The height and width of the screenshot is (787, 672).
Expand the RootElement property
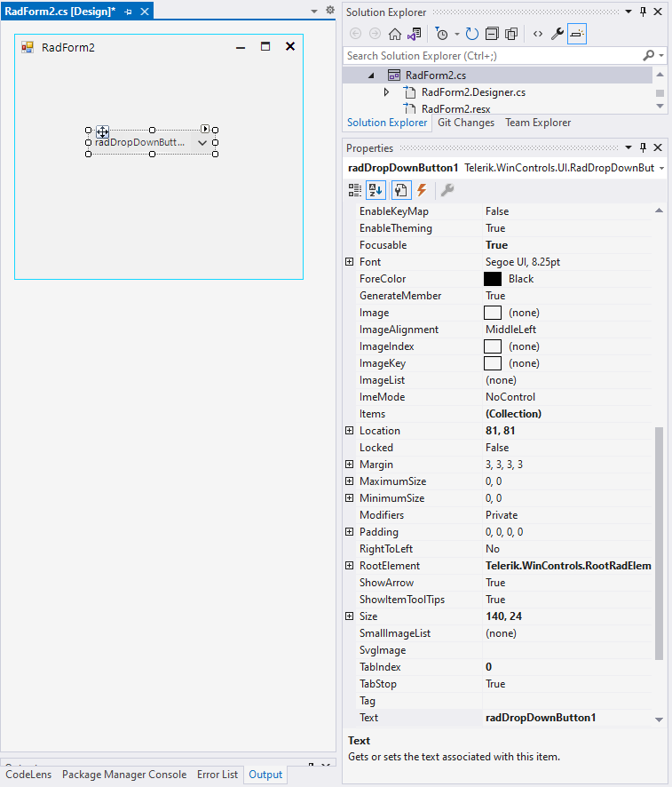tap(350, 565)
